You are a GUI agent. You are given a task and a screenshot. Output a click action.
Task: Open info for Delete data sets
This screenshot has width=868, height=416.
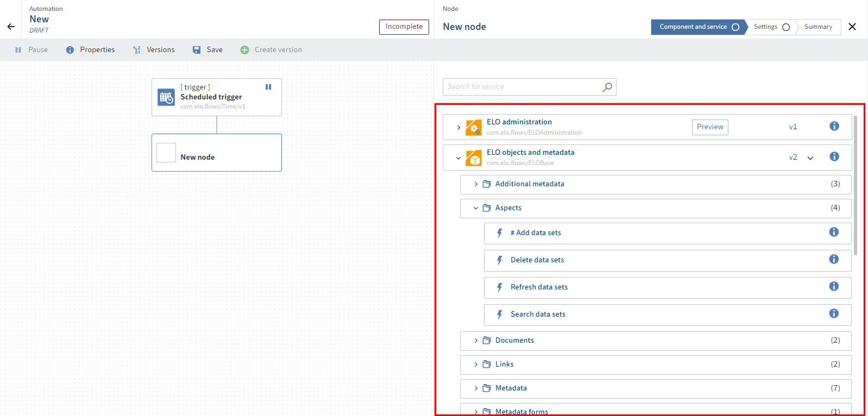(x=834, y=259)
